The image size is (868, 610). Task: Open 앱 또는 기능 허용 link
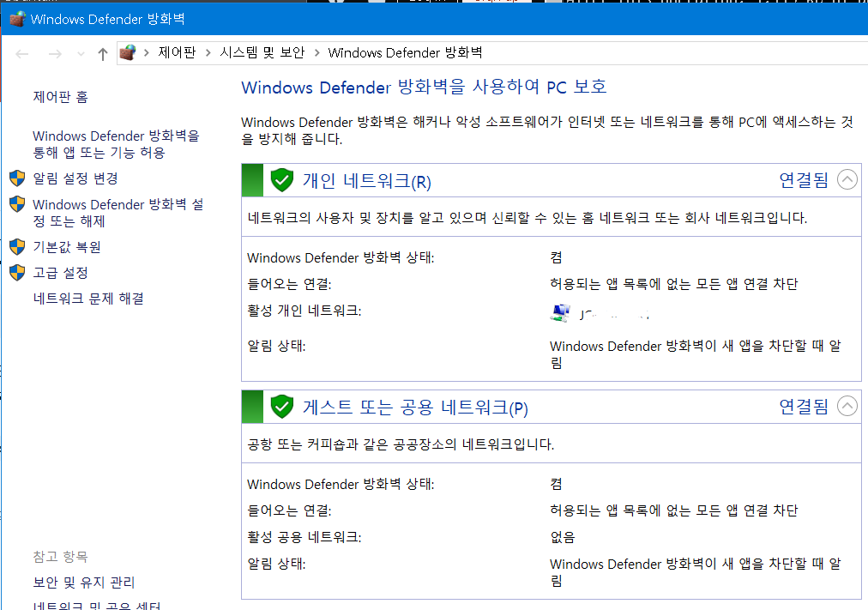(116, 144)
